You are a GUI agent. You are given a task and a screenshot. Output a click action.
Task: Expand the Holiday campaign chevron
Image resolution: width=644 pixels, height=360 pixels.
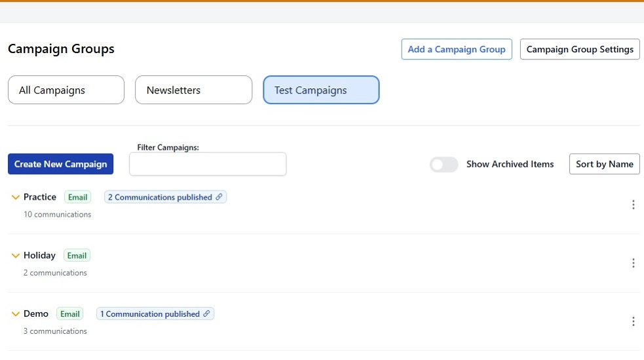point(16,256)
